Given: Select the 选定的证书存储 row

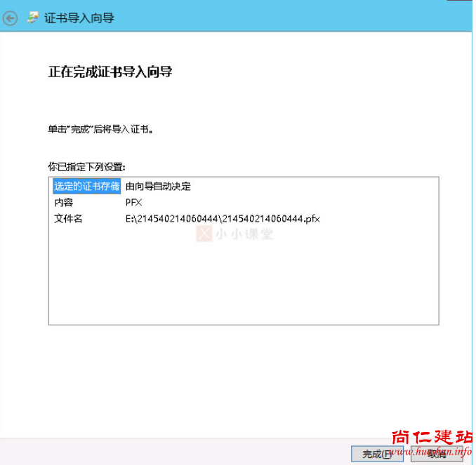Looking at the screenshot, I should (x=86, y=187).
